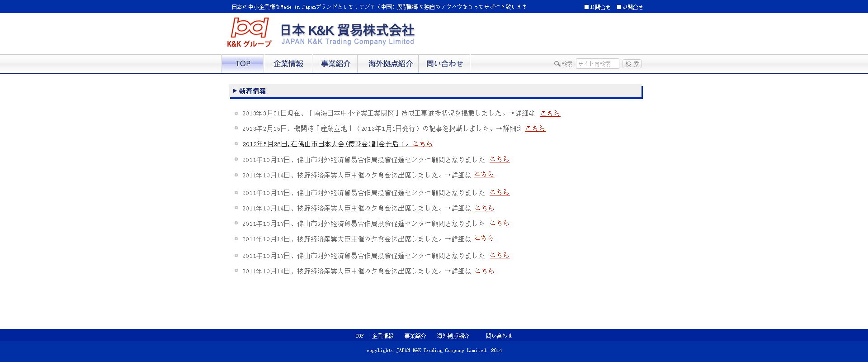The image size is (868, 362).
Task: Open こちら link for 2013年2月15日 news
Action: 535,129
